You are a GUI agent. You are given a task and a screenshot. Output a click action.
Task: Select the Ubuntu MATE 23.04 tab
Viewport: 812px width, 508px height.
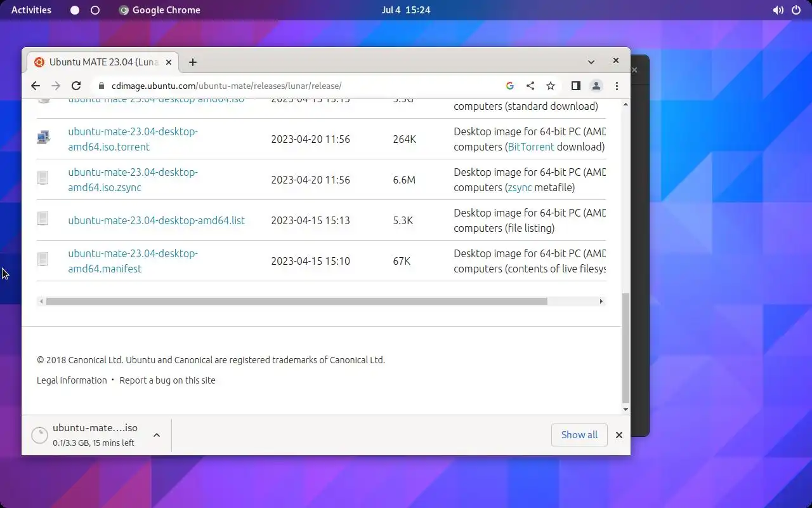tap(103, 62)
